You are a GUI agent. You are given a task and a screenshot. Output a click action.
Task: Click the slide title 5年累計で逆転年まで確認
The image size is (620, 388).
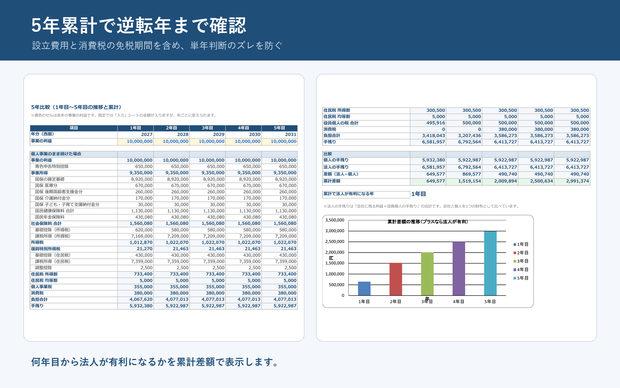point(139,26)
